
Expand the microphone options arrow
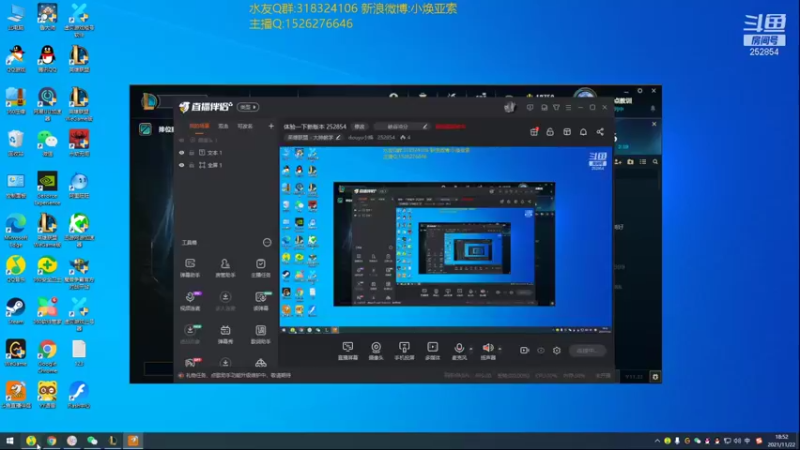click(x=470, y=349)
